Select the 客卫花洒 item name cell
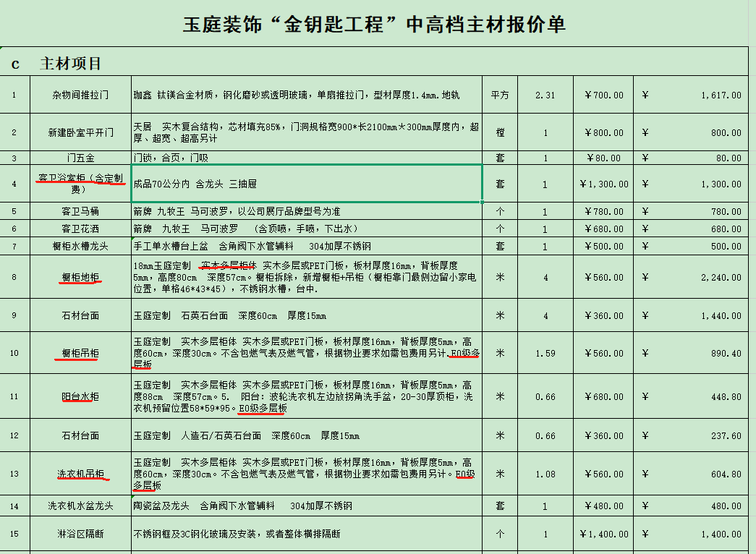This screenshot has height=554, width=756. point(80,229)
